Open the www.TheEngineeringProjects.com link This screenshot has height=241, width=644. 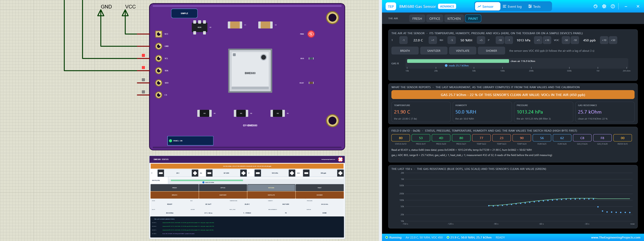(615, 237)
